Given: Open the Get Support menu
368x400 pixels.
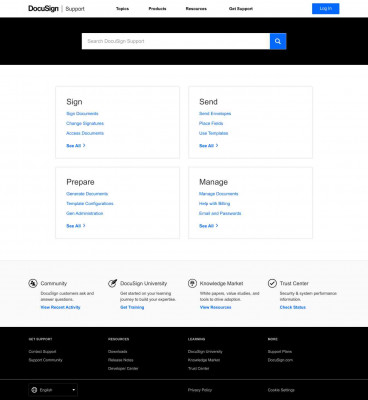Looking at the screenshot, I should click(241, 9).
